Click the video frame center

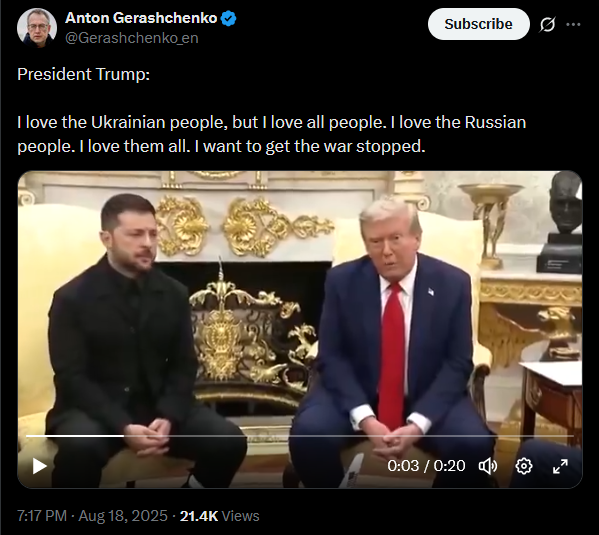tap(300, 329)
